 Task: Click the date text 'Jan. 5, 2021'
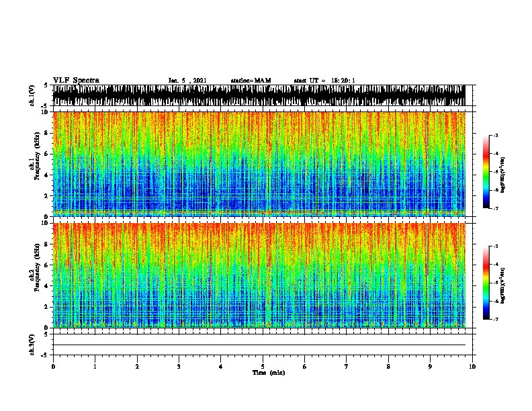pos(187,81)
